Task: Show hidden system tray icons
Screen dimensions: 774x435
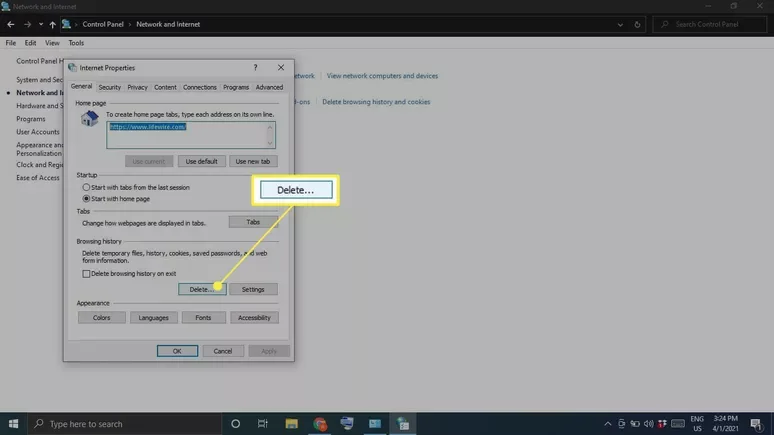Action: 608,424
